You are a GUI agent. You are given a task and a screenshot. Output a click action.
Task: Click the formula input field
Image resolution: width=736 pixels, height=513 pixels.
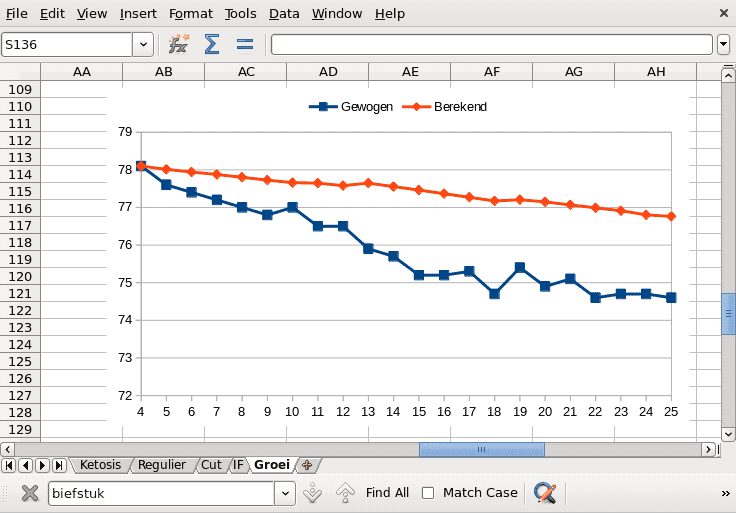[x=492, y=44]
